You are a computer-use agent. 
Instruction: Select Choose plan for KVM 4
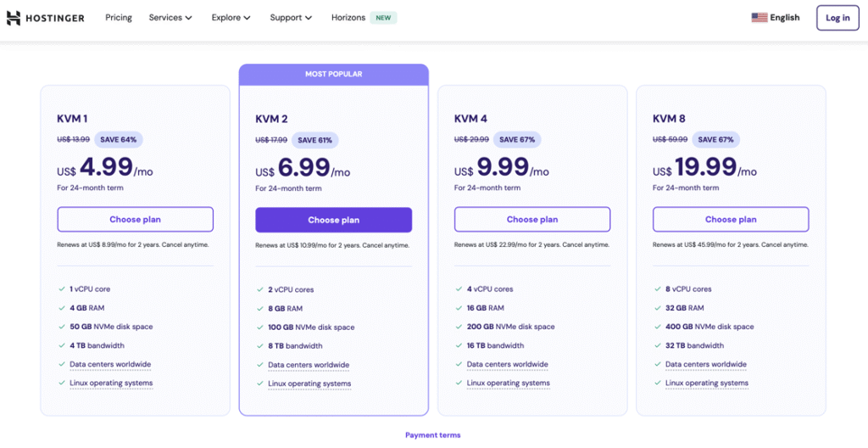tap(531, 220)
